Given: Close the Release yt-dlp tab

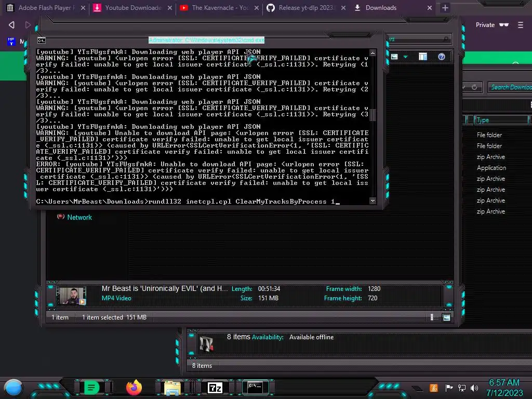Looking at the screenshot, I should pos(344,8).
